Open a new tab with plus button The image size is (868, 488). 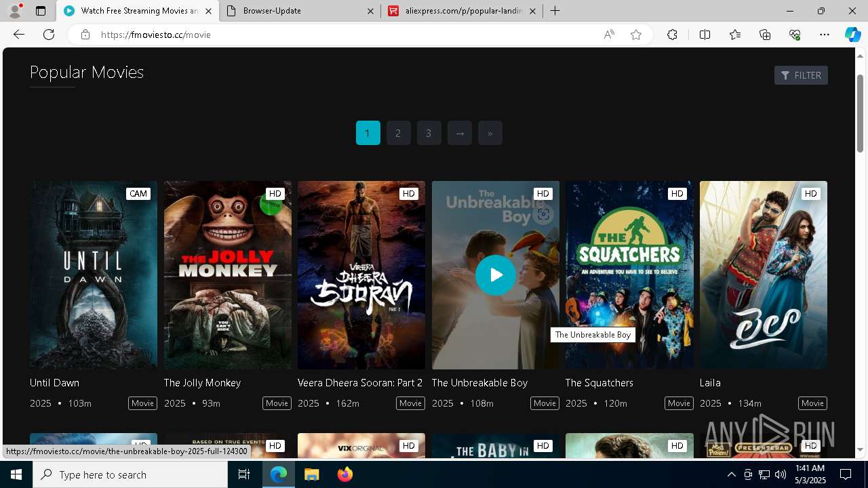(x=555, y=11)
